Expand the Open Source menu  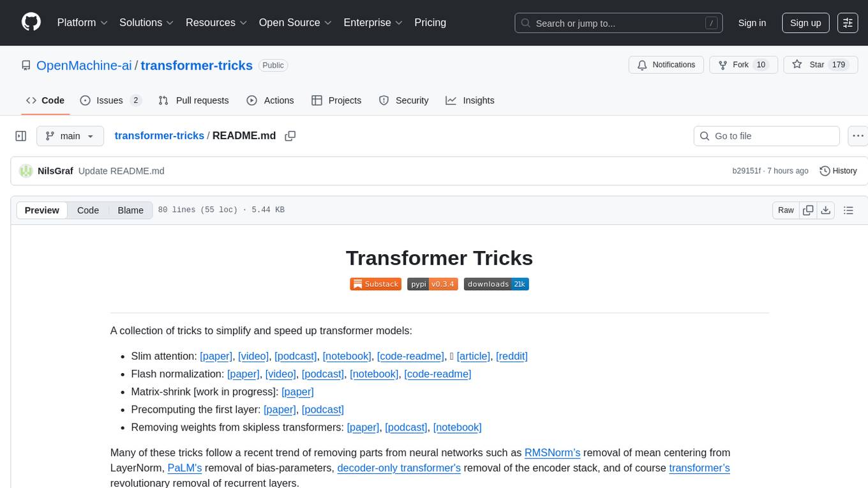click(296, 22)
